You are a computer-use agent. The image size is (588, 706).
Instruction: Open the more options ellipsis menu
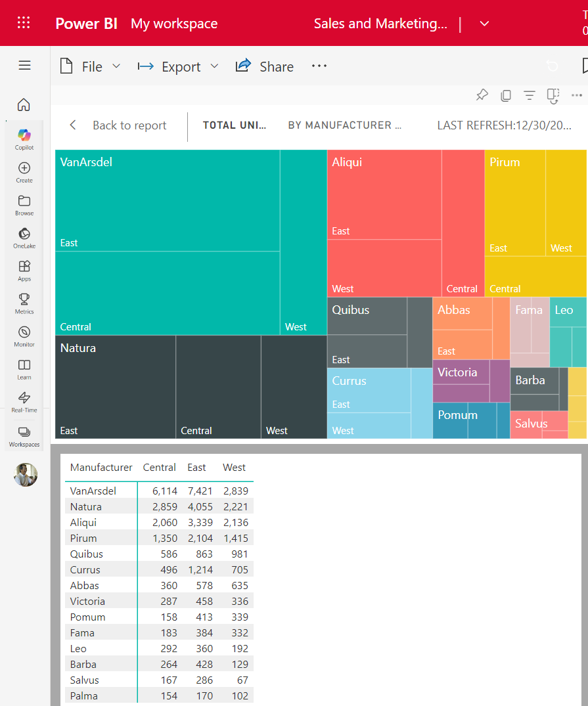(x=319, y=66)
